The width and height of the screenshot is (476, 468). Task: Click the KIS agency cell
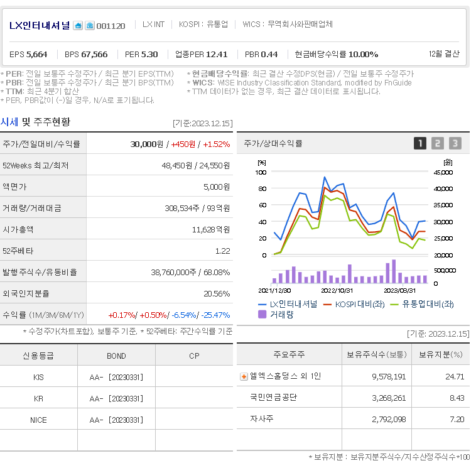38,377
